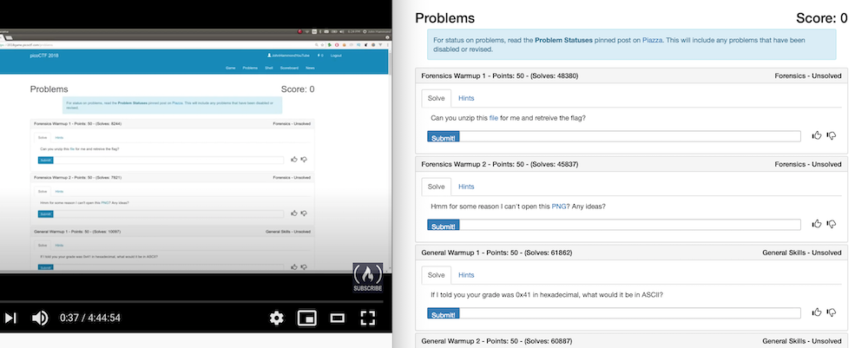Screen dimensions: 868x348
Task: Focus the Forensics Warmup 2 flag input
Action: 630,225
